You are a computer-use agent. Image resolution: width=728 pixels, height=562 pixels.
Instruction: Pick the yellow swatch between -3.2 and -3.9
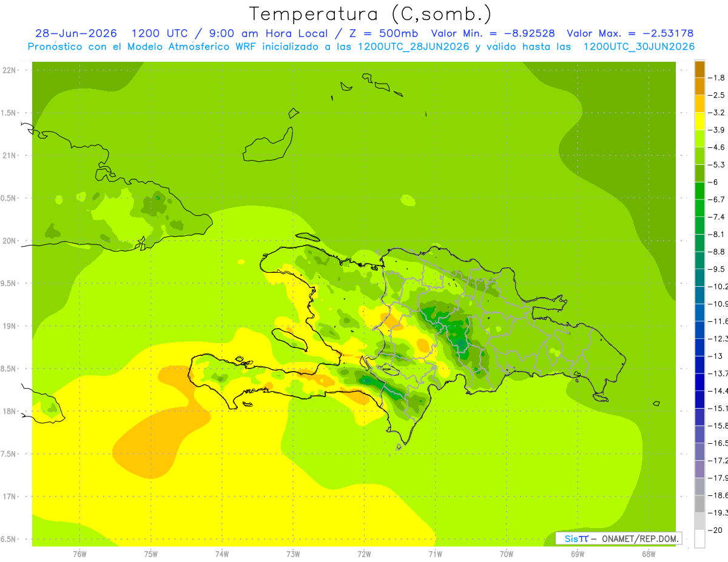pos(699,121)
